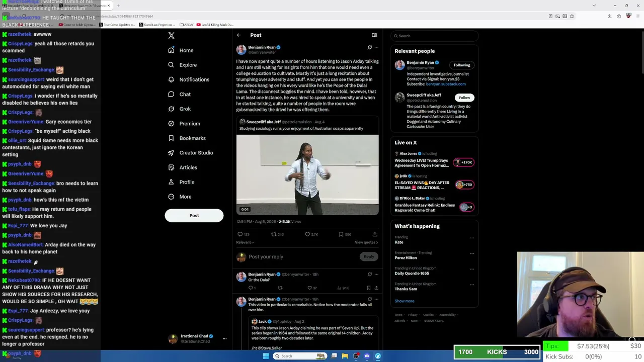Open the Relevant reply sorting dropdown
The height and width of the screenshot is (362, 644).
point(245,242)
